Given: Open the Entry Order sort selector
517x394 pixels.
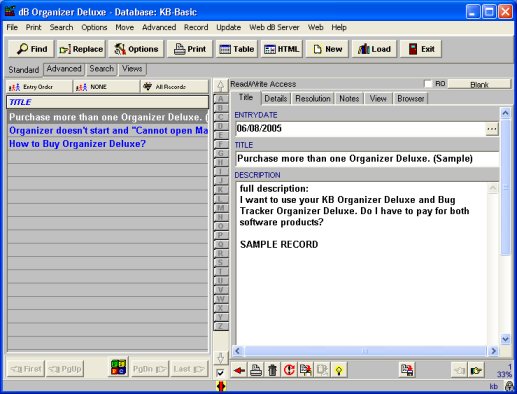Looking at the screenshot, I should point(39,87).
